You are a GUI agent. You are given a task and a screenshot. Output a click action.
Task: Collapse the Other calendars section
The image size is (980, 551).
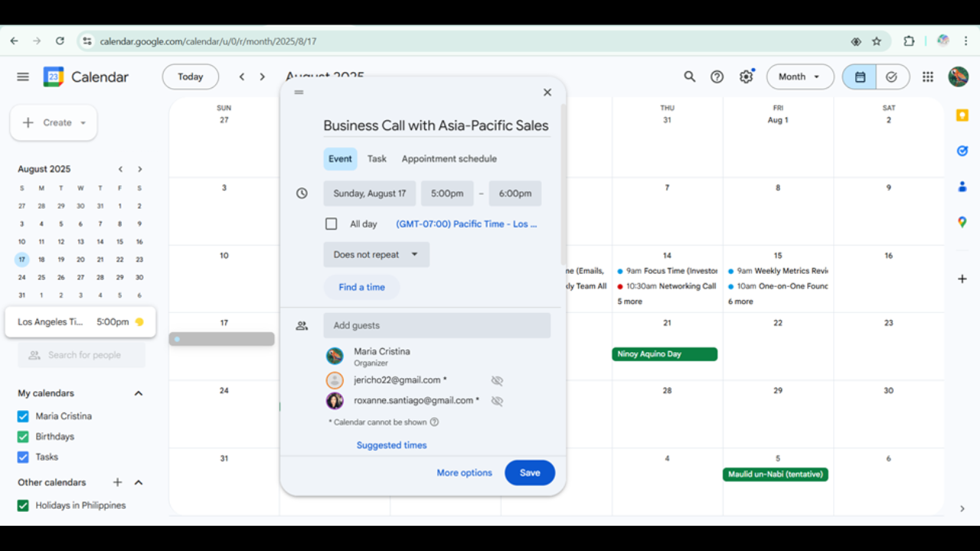point(139,482)
